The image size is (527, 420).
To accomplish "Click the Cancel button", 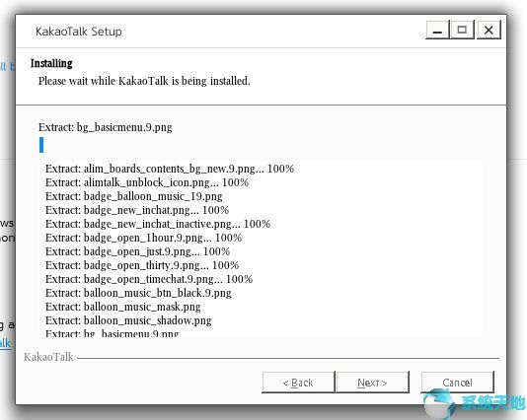I will point(458,383).
